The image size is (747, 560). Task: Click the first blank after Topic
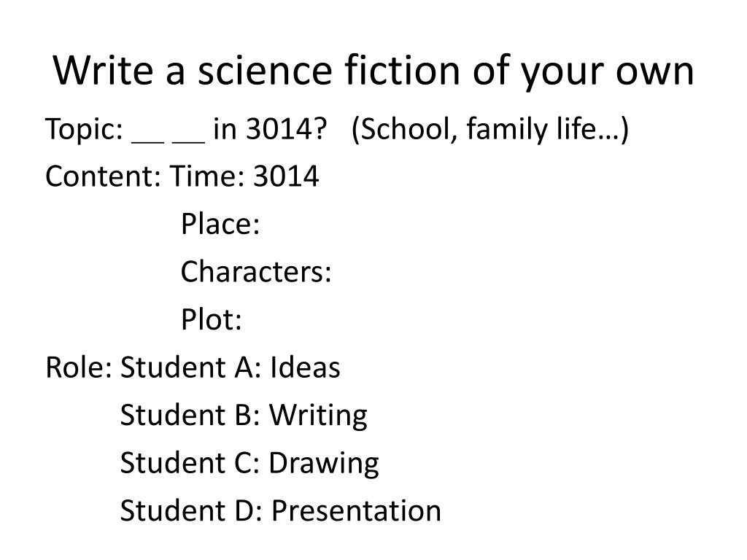coord(147,141)
